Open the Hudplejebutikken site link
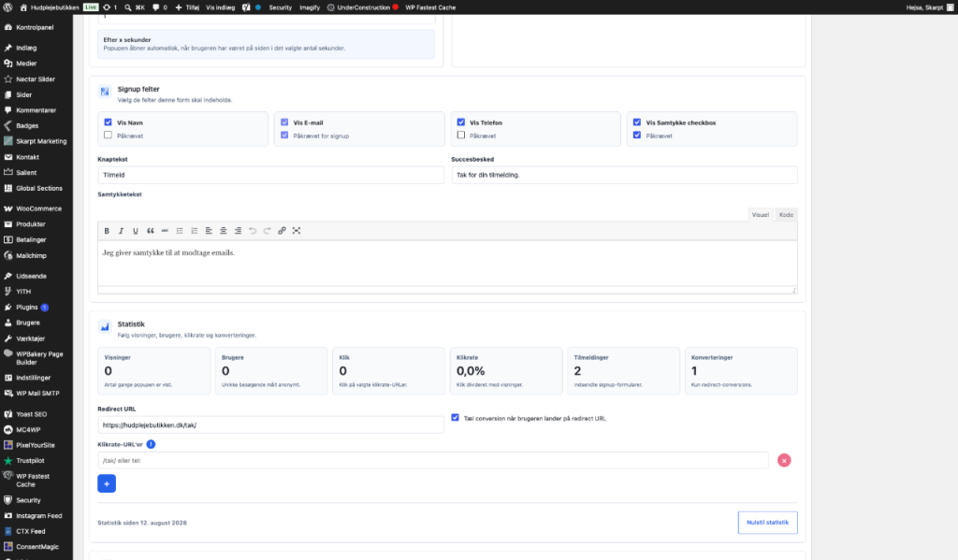This screenshot has width=958, height=560. pyautogui.click(x=50, y=7)
